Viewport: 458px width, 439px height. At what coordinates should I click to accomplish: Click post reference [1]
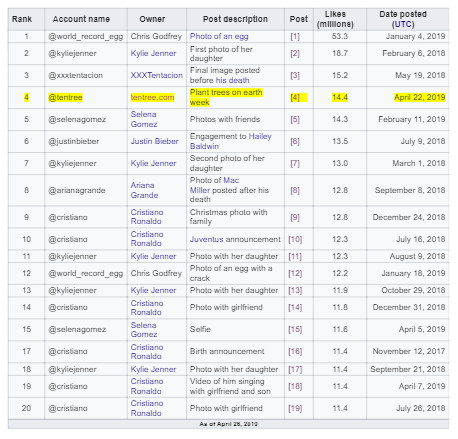[295, 36]
